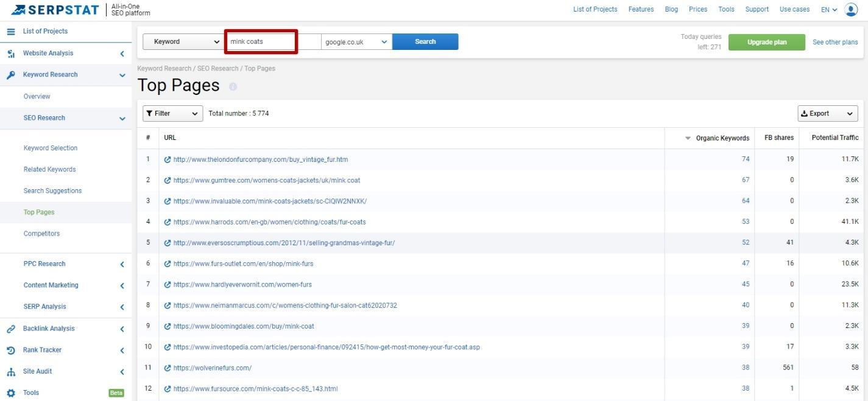Expand the Backlink Analysis chevron

(x=122, y=329)
